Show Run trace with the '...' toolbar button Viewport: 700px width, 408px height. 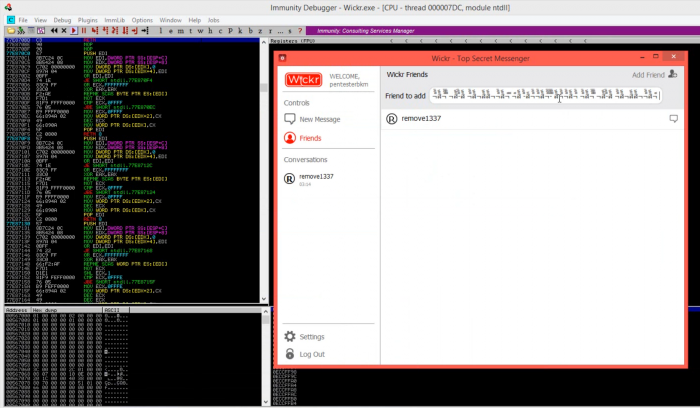pos(280,31)
